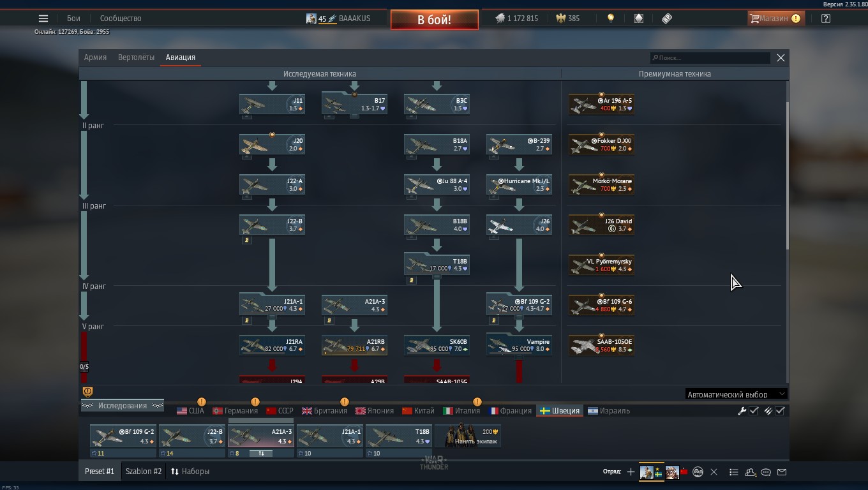Click the lightbulb hints icon
The width and height of the screenshot is (868, 490).
coord(611,19)
